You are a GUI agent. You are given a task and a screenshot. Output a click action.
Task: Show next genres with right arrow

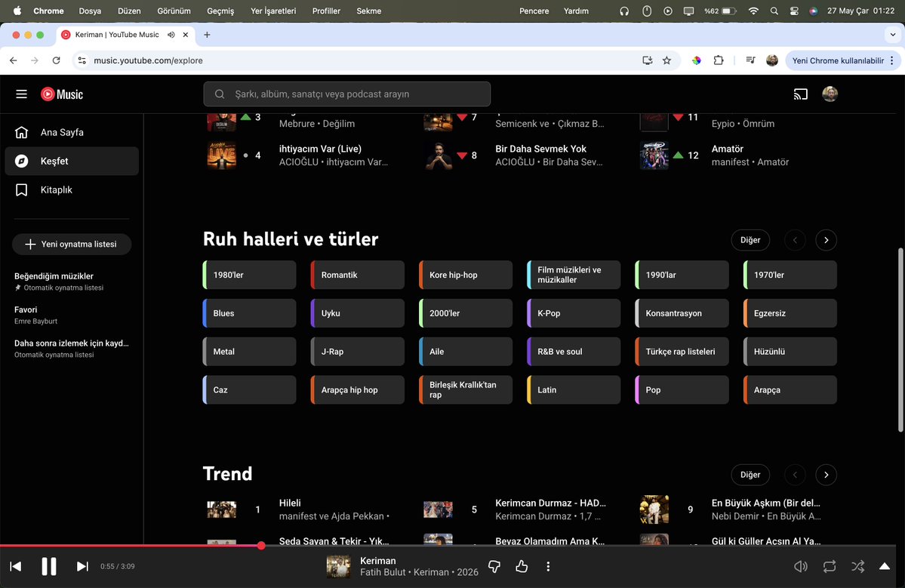point(826,240)
